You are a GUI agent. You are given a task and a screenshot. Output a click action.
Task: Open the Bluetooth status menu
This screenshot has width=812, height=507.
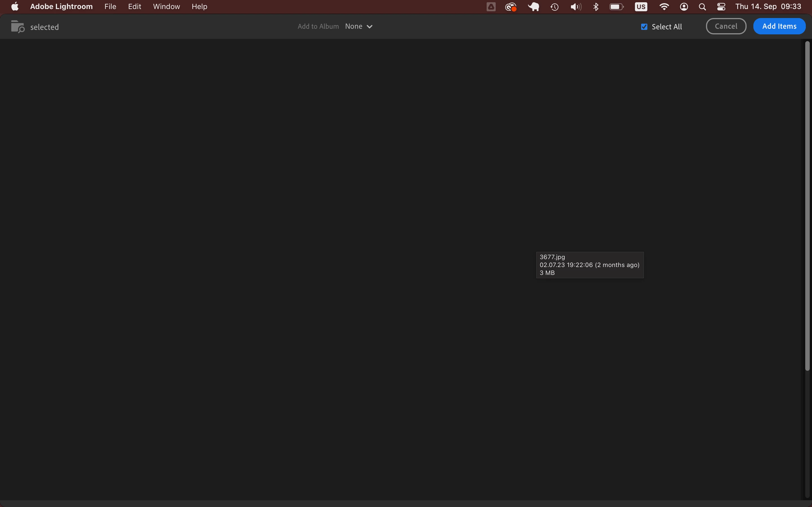coord(596,7)
